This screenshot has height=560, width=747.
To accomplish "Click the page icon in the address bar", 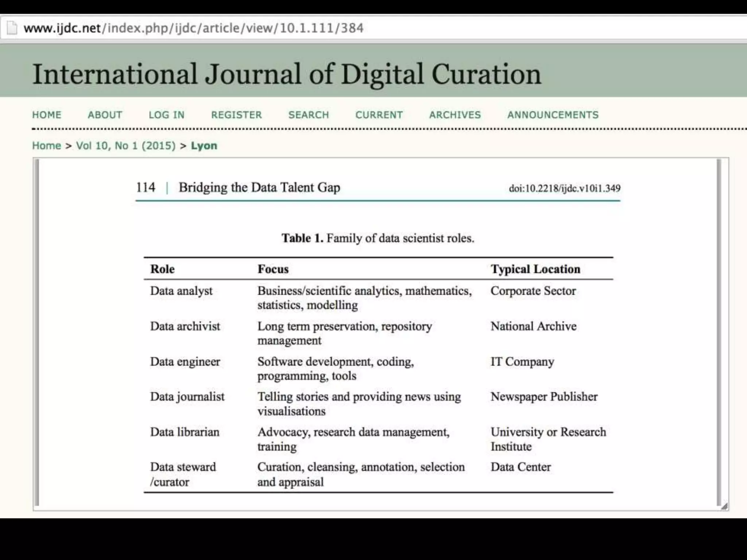I will pos(12,28).
